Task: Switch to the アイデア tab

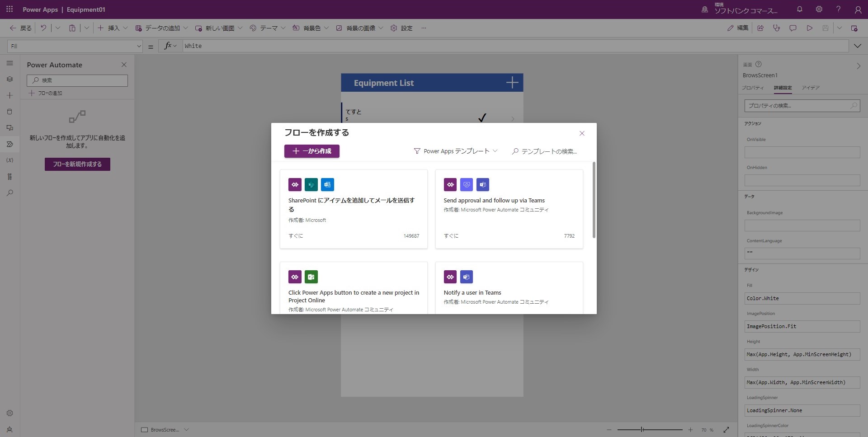Action: 810,88
